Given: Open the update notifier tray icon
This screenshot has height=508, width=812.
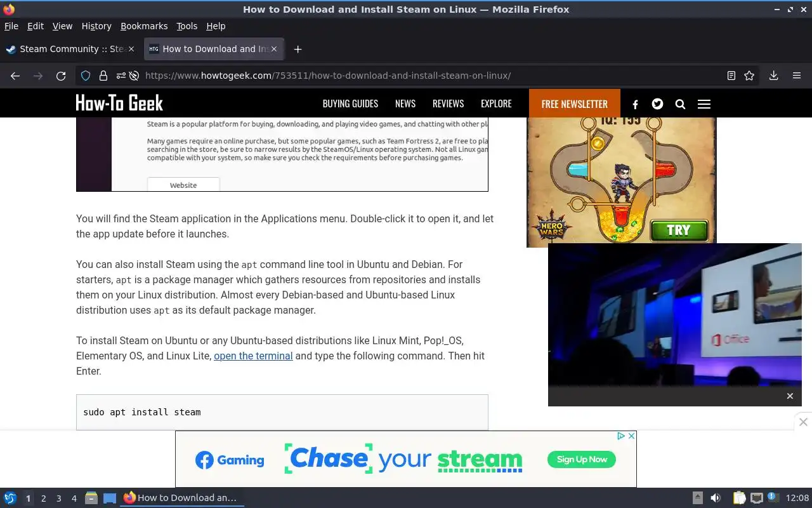Looking at the screenshot, I should click(x=773, y=497).
